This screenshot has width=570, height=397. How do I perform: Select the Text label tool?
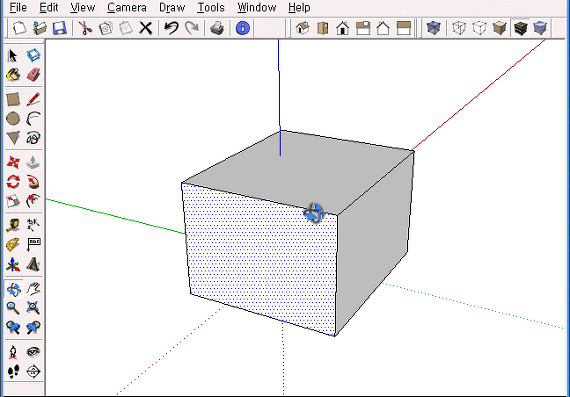tap(33, 245)
